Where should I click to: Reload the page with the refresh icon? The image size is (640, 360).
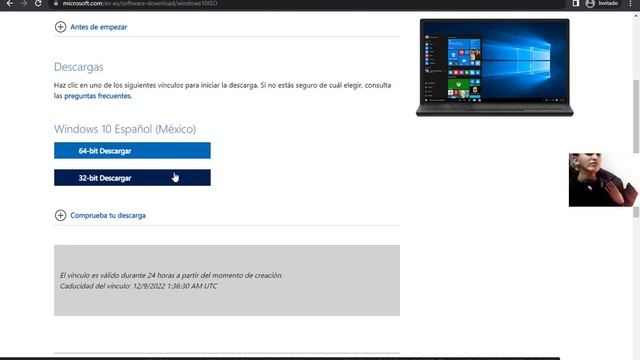[38, 3]
